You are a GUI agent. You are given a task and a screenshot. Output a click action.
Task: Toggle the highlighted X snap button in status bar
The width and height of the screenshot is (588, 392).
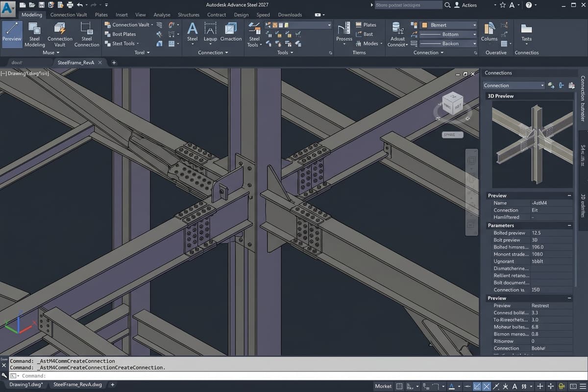(x=486, y=386)
